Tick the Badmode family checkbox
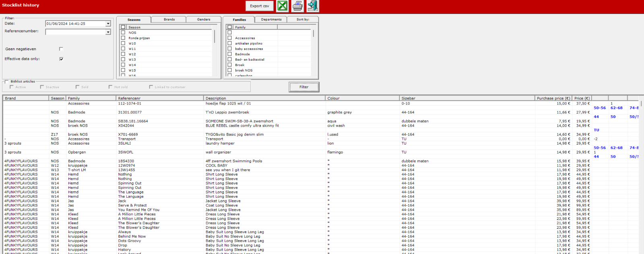 (x=229, y=54)
